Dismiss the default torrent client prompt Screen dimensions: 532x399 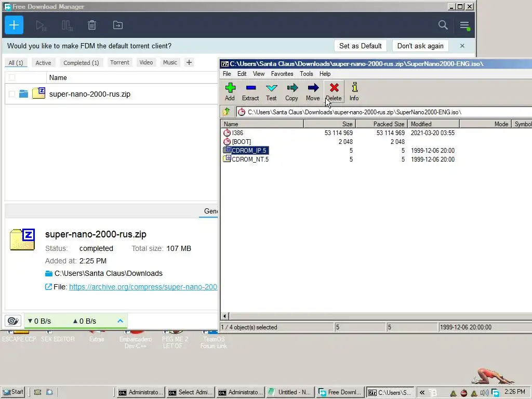tap(462, 46)
